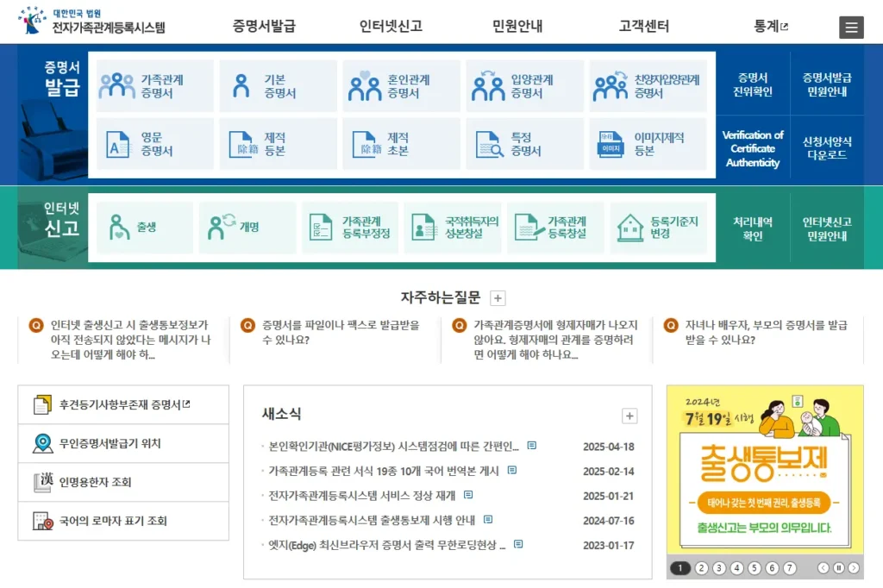Open 이미지제적 등본 icon
This screenshot has width=883, height=588.
[611, 144]
